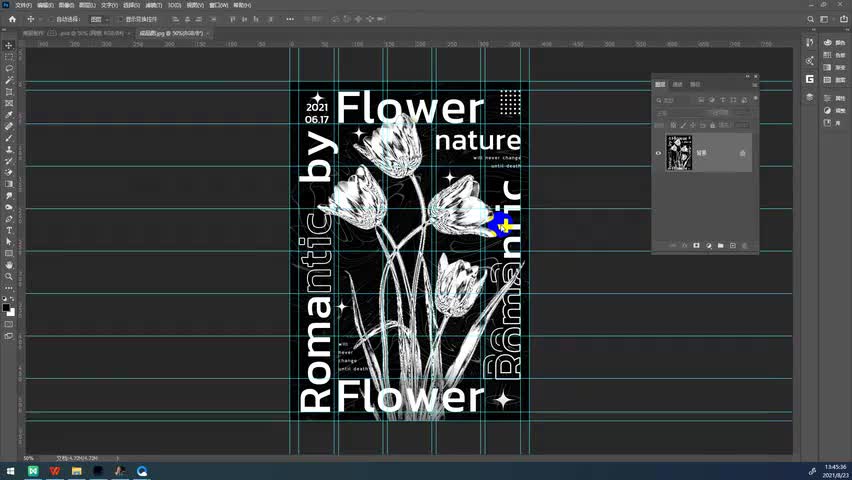The height and width of the screenshot is (480, 852).
Task: Collapse the floating Layers panel with the double arrows
Action: coord(748,76)
